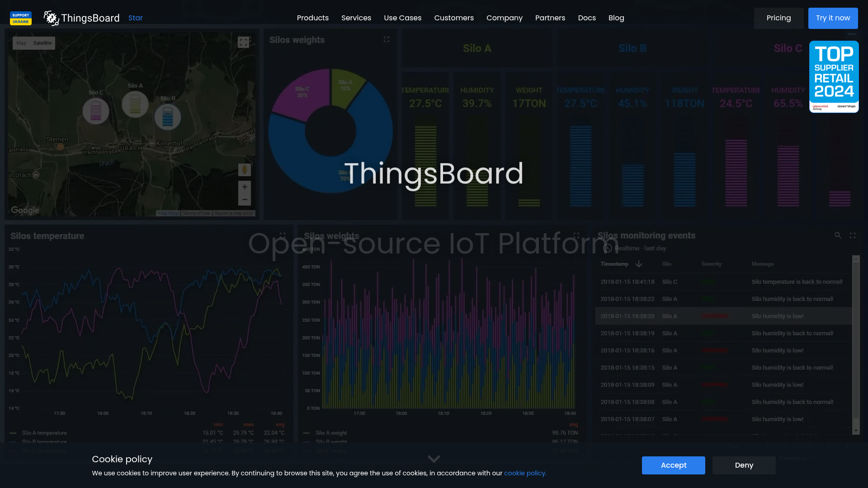Viewport: 868px width, 488px height.
Task: Open the Products menu
Action: pyautogui.click(x=312, y=18)
